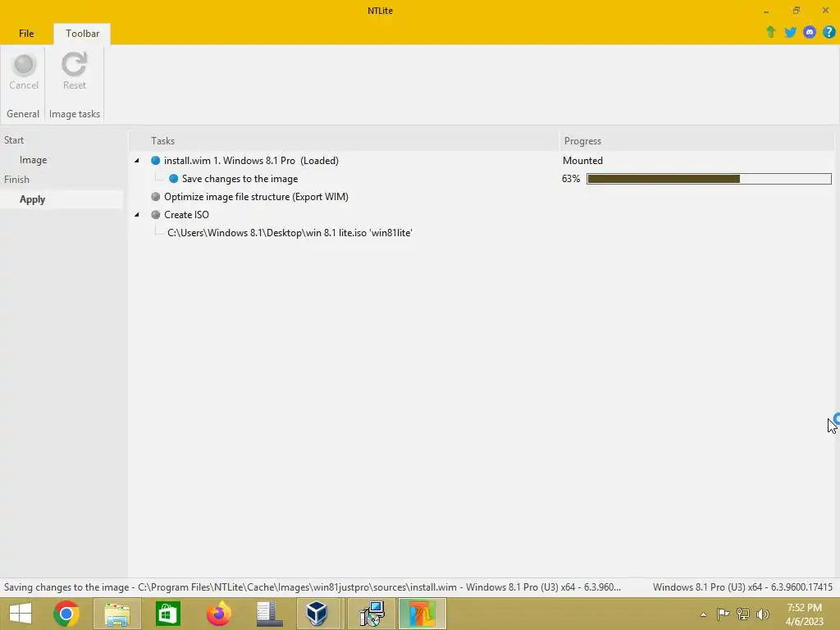Open volume speaker tray icon
840x630 pixels.
pos(763,614)
